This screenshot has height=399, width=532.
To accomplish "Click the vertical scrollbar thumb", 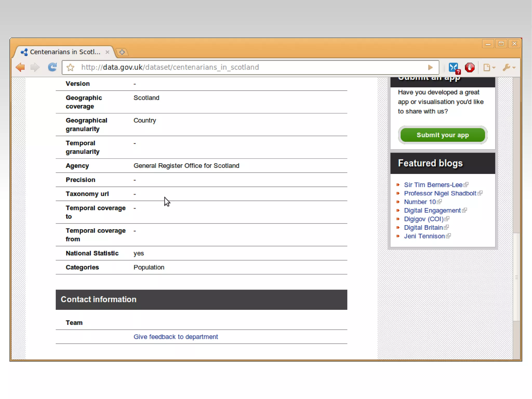I will (516, 277).
